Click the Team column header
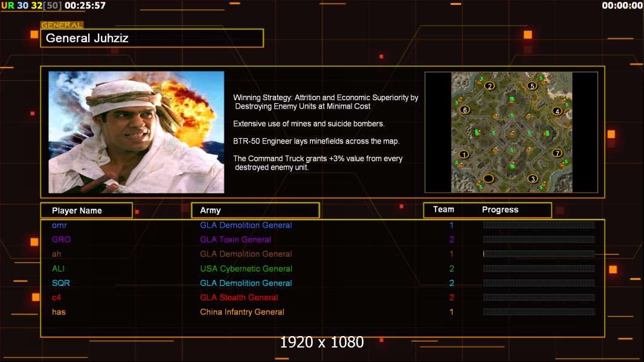The width and height of the screenshot is (644, 362). (443, 209)
